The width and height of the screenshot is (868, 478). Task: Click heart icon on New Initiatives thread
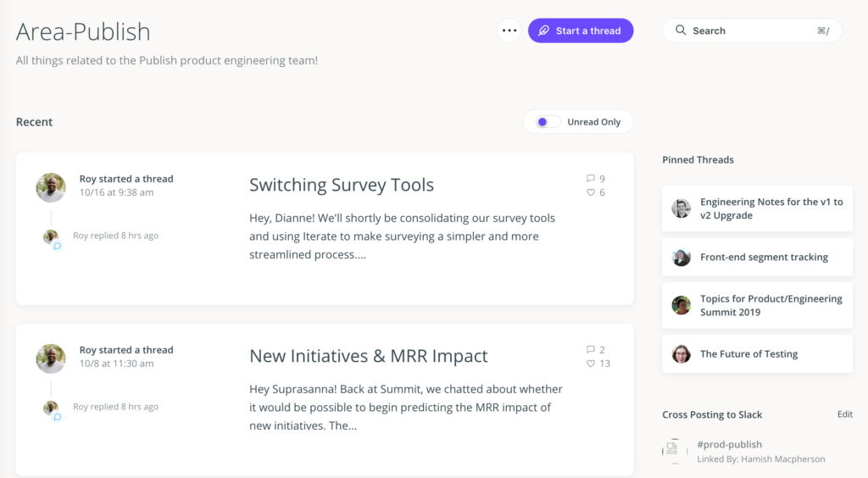coord(591,364)
